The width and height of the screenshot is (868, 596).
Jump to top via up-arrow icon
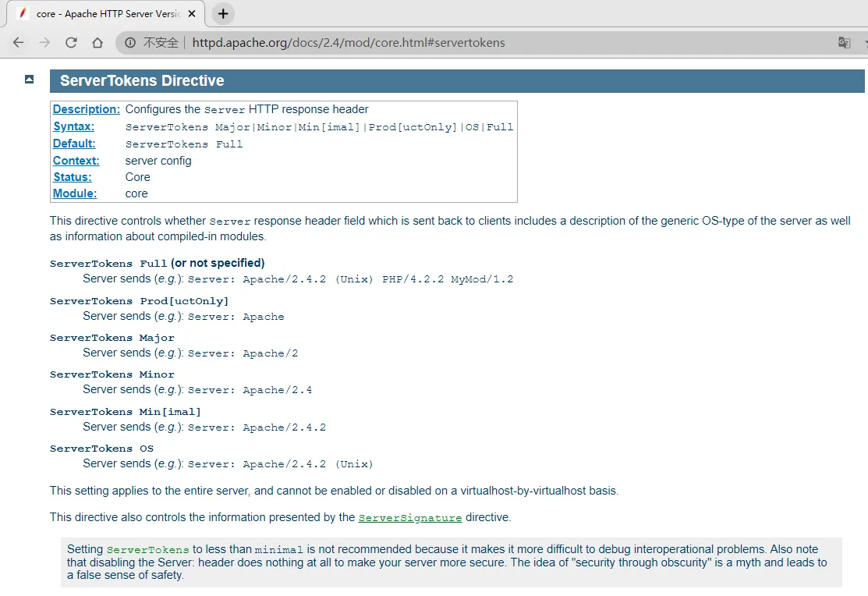30,80
